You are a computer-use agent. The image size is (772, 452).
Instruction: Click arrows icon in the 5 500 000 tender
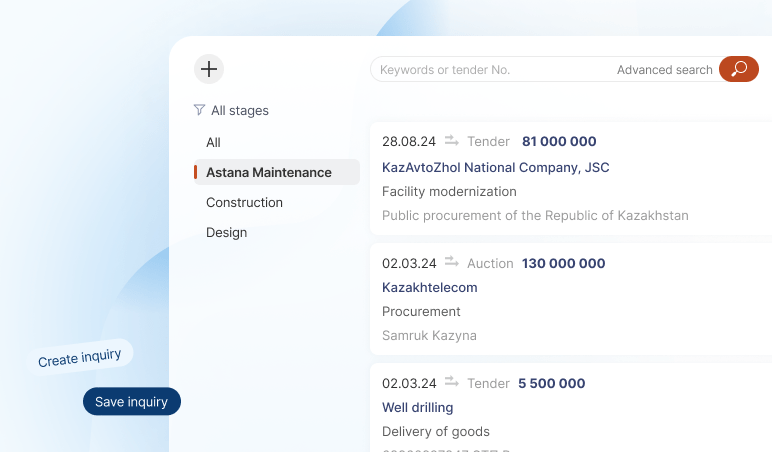tap(452, 383)
